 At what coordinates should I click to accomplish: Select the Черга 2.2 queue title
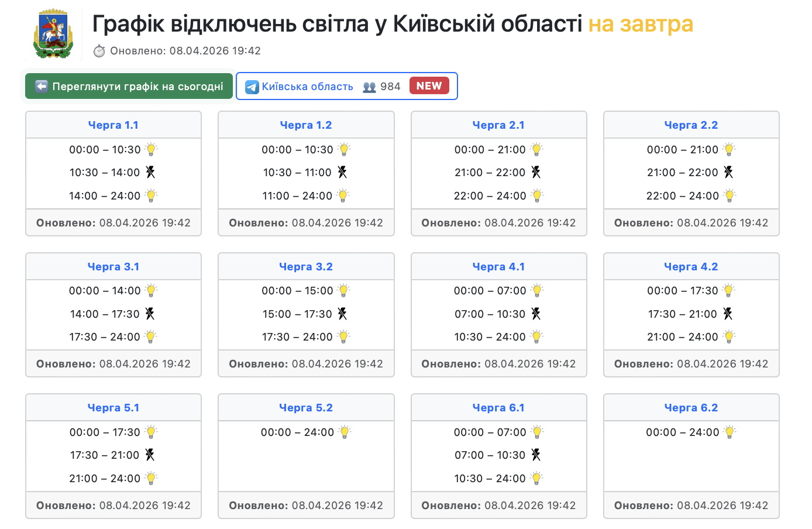tap(691, 125)
